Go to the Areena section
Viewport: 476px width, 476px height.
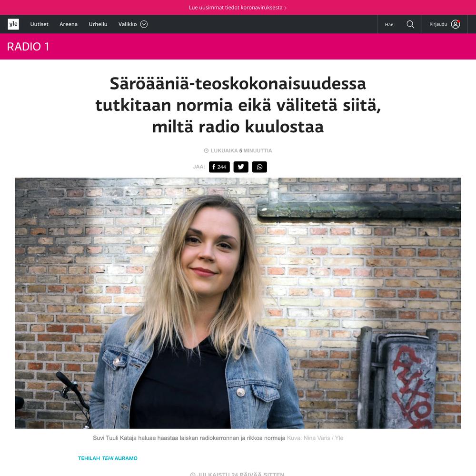click(x=69, y=24)
